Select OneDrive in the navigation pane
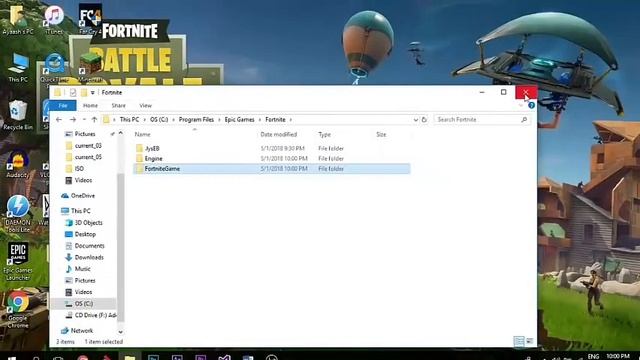 click(x=82, y=196)
